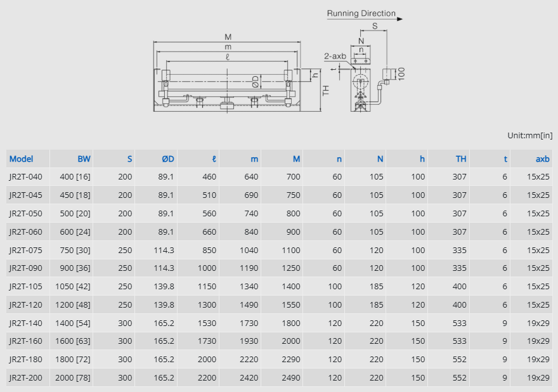Click the Running Direction label
The width and height of the screenshot is (558, 392).
coord(361,13)
